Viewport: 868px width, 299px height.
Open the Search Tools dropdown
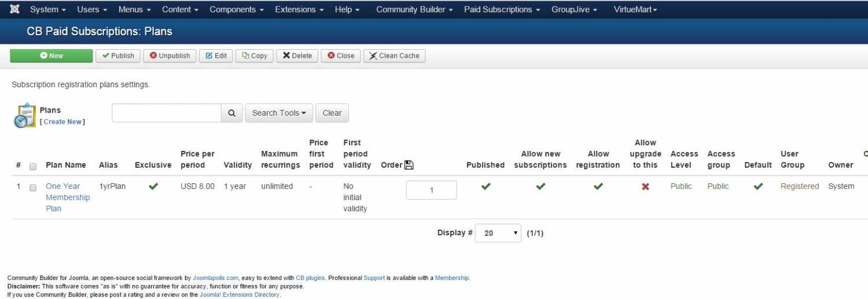tap(279, 113)
